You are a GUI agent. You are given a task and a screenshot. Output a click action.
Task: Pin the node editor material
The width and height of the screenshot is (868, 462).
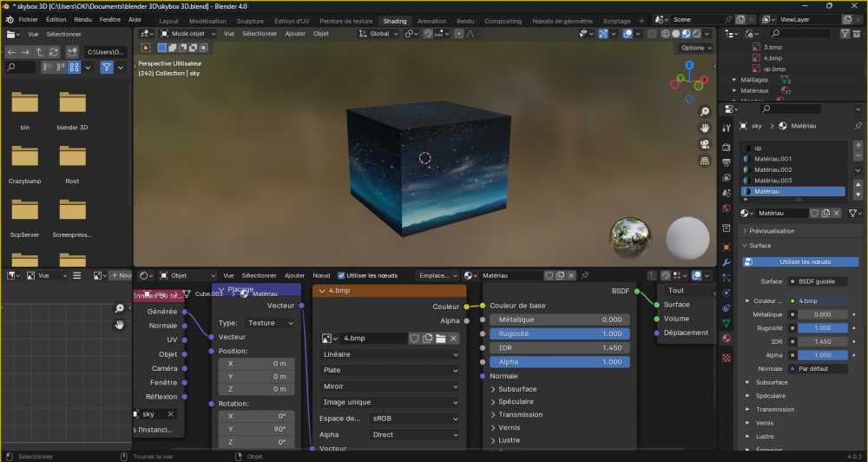[585, 275]
